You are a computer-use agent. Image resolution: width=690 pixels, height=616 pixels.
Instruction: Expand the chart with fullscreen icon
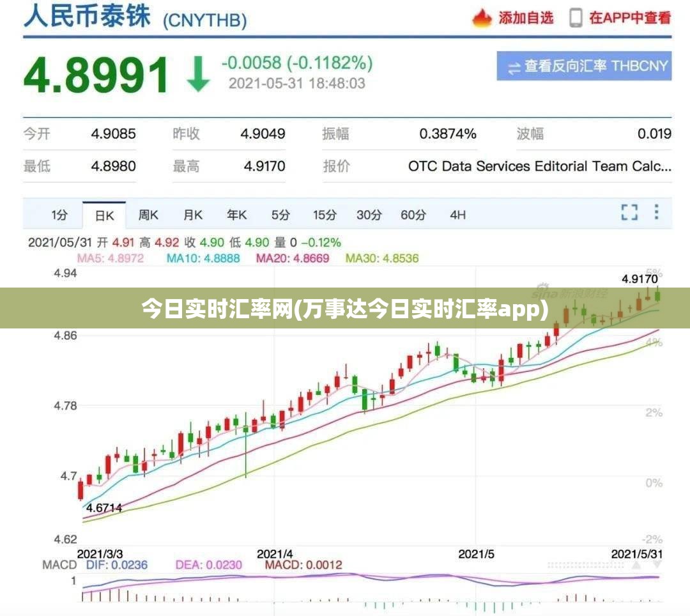(629, 212)
